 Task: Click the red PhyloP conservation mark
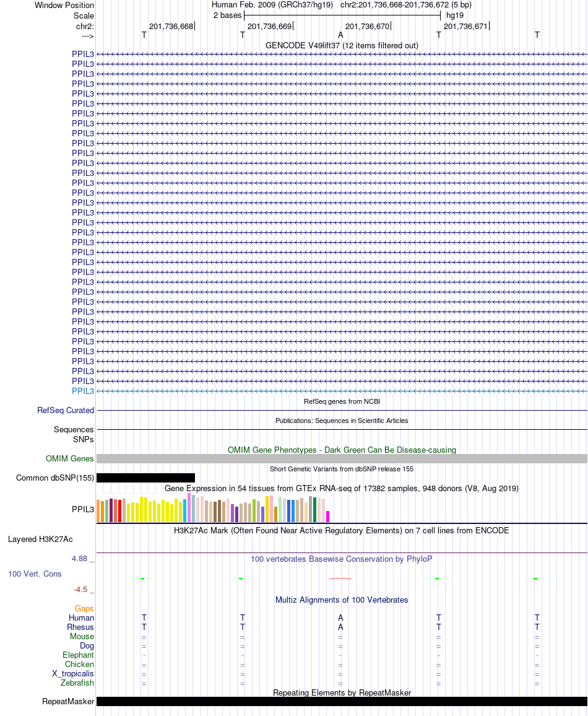[340, 578]
